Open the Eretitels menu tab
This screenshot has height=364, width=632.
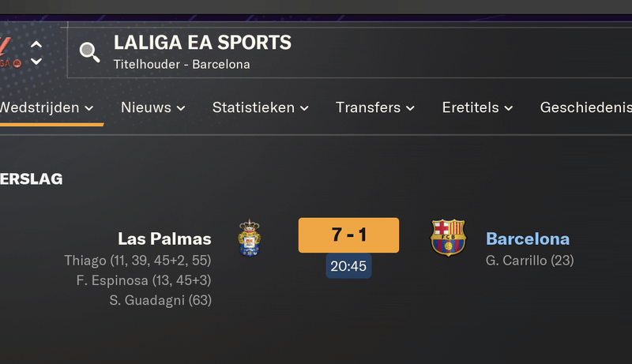(478, 107)
